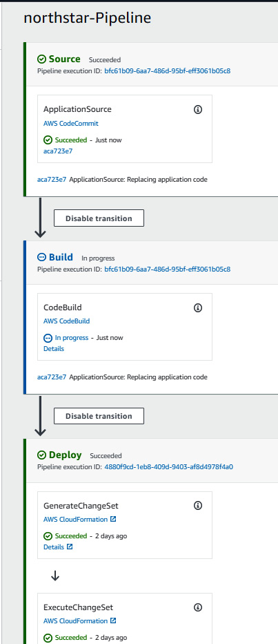Open info icon for ApplicationSource action

[x=198, y=109]
